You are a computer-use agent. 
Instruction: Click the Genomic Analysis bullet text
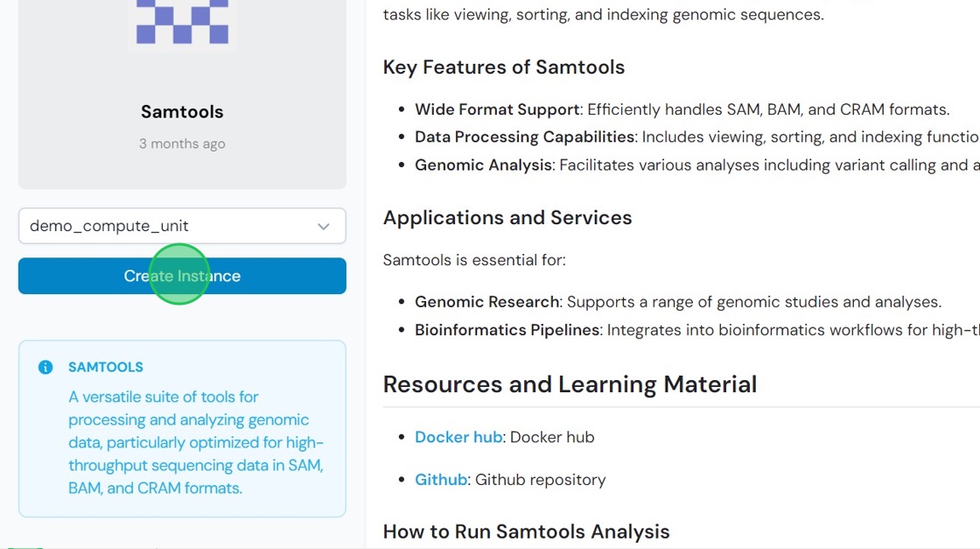(696, 165)
